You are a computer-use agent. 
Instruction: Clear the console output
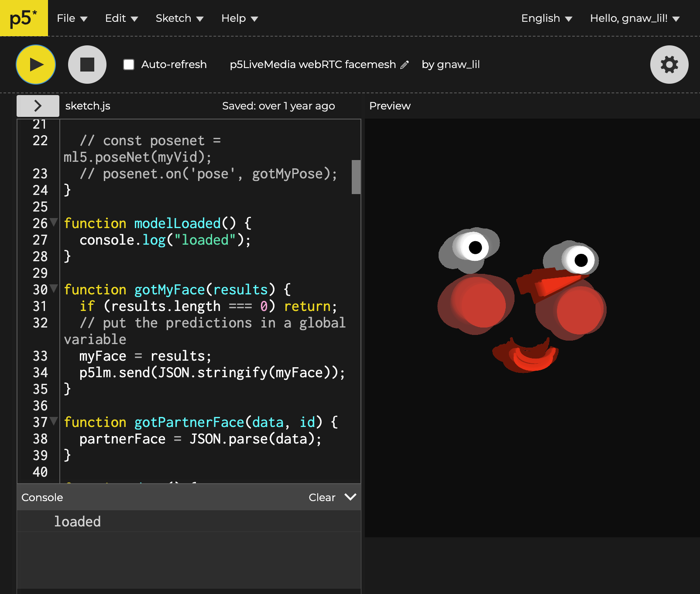[322, 497]
